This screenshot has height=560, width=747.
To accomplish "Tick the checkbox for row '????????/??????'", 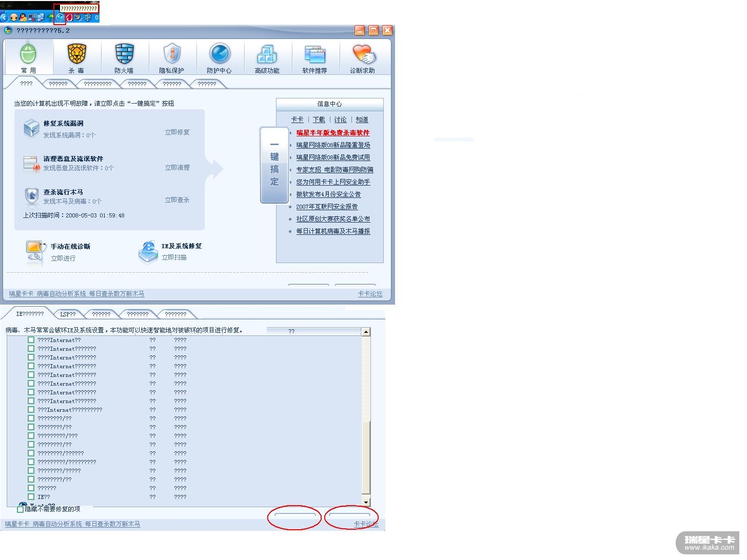I will (31, 453).
